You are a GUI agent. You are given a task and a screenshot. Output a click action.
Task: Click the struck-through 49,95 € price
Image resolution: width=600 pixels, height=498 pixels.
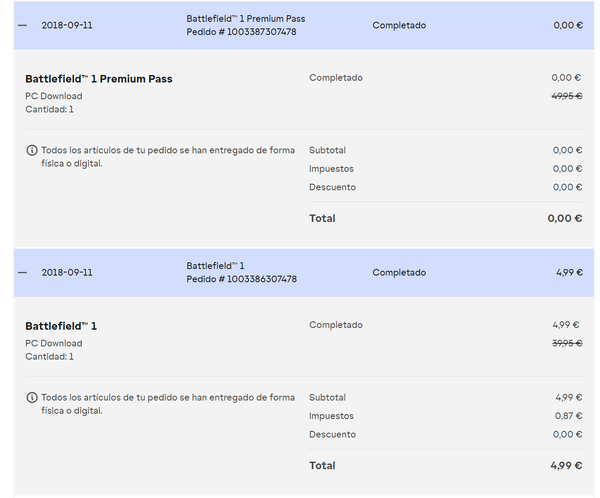[x=567, y=96]
